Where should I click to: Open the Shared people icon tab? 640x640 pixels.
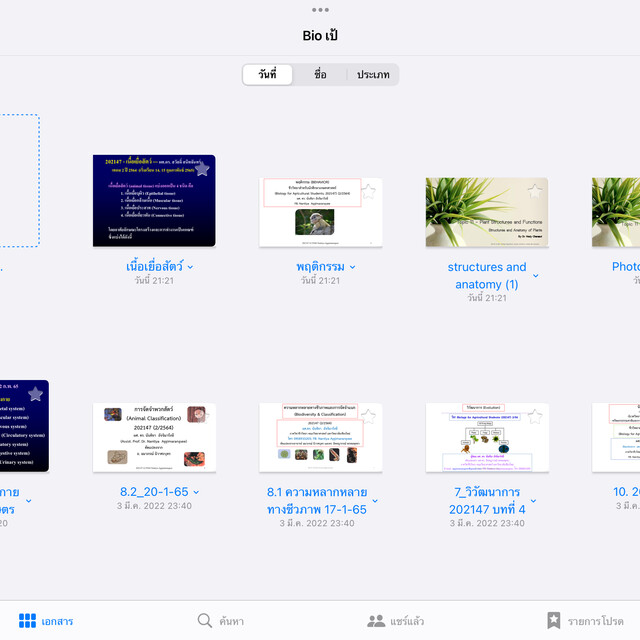[376, 621]
